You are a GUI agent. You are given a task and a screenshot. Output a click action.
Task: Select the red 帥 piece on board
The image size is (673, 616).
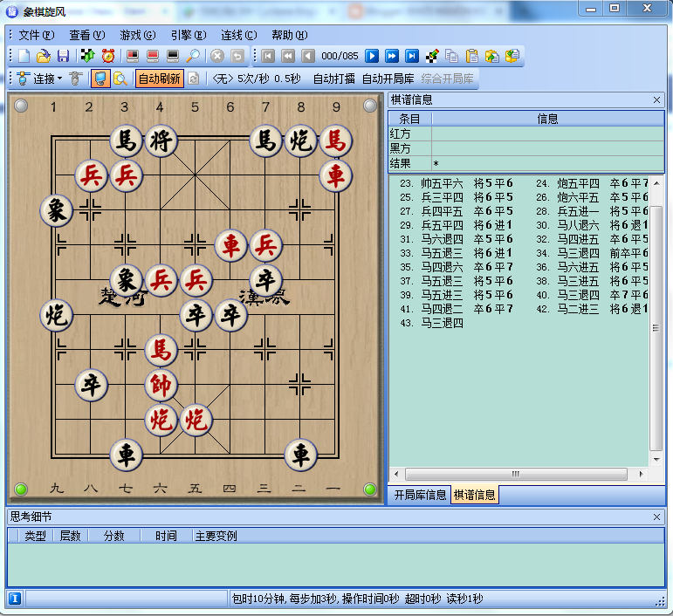160,385
